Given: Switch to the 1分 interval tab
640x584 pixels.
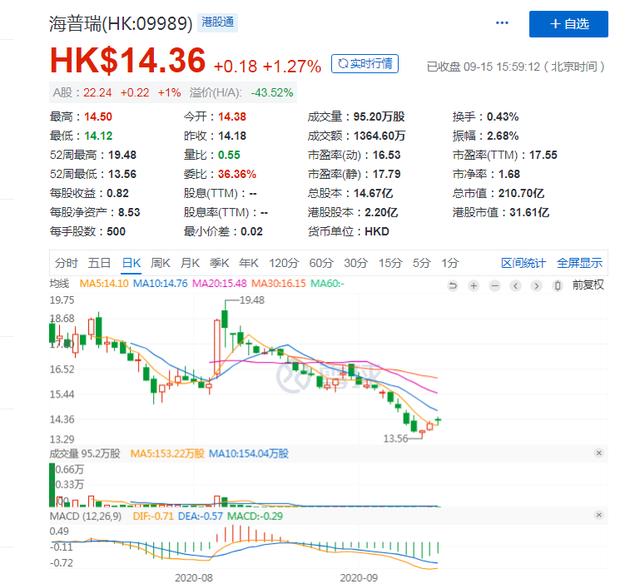Looking at the screenshot, I should click(450, 263).
